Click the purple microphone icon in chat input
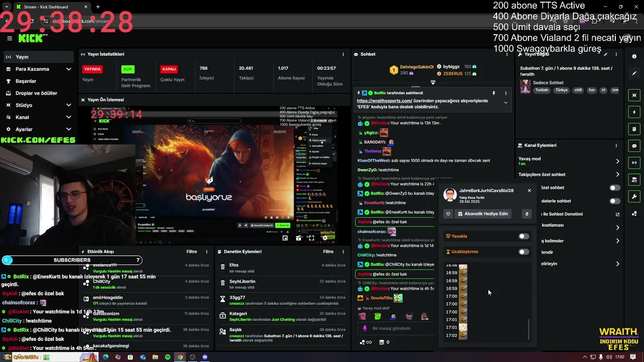This screenshot has width=644, height=362. (x=365, y=328)
